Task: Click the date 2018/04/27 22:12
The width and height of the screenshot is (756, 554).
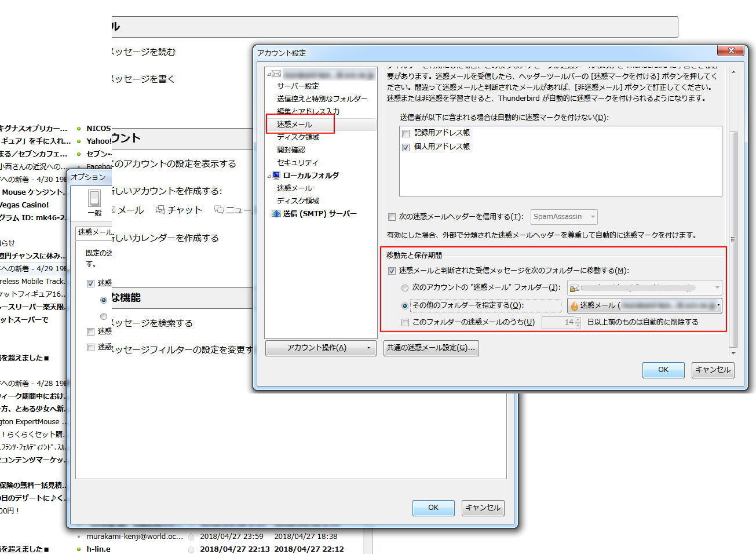Action: click(x=309, y=549)
